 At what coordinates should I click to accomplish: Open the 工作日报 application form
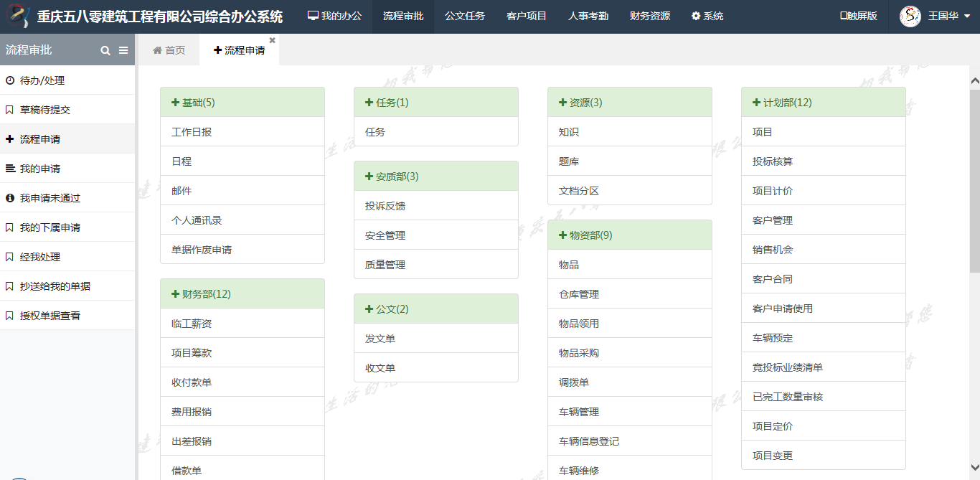(192, 132)
